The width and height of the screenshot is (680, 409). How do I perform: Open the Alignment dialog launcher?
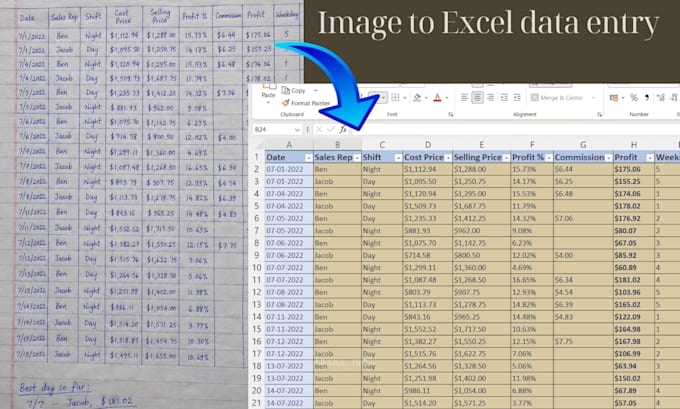(x=600, y=115)
